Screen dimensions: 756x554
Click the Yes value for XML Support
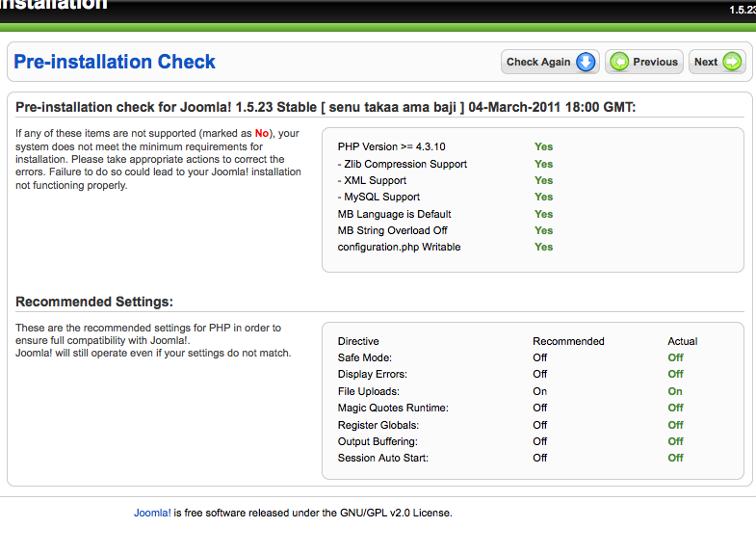point(543,180)
